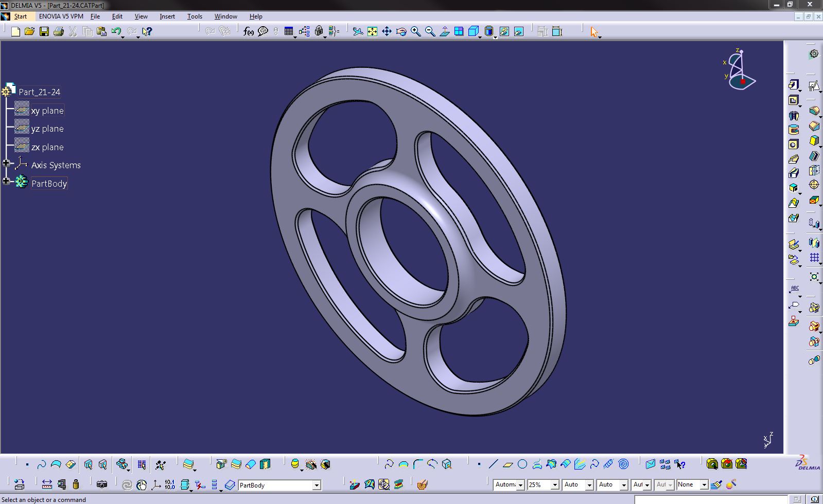Click the Shading view mode cylinder icon
823x504 pixels.
pos(489,31)
